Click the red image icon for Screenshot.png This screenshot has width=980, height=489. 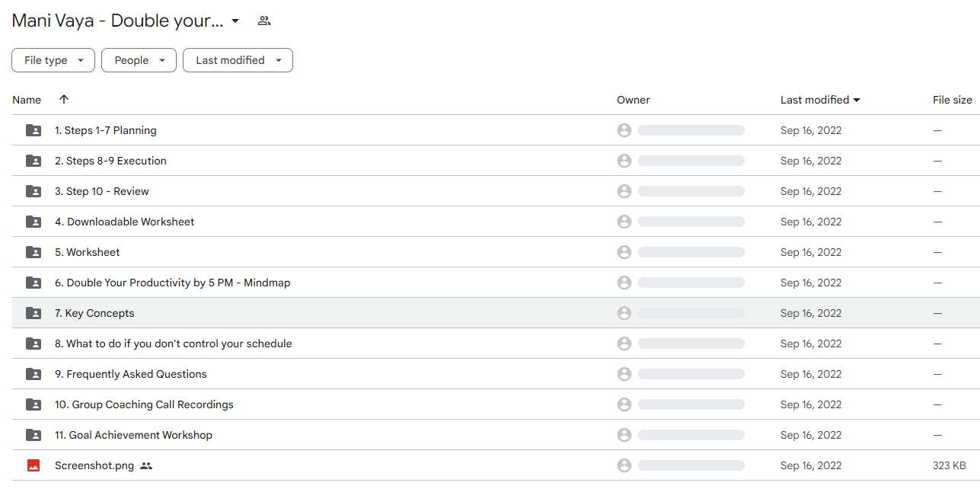(34, 465)
